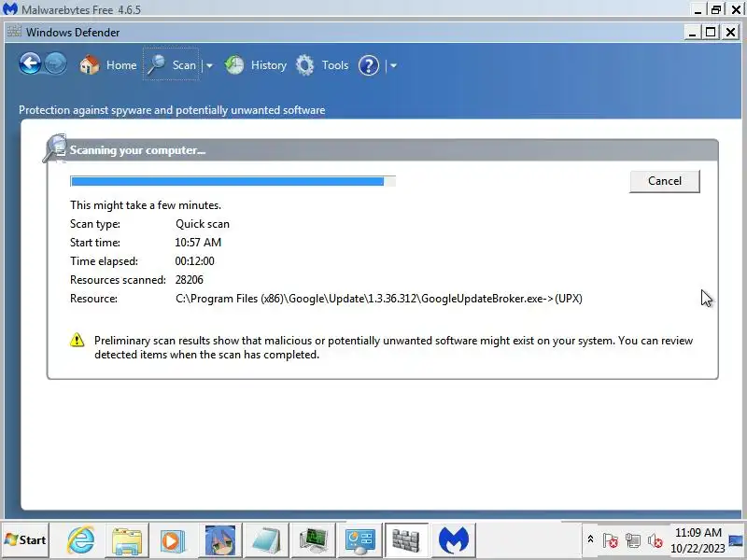Viewport: 747px width, 560px height.
Task: Open Windows Media Player taskbar icon
Action: tap(172, 540)
